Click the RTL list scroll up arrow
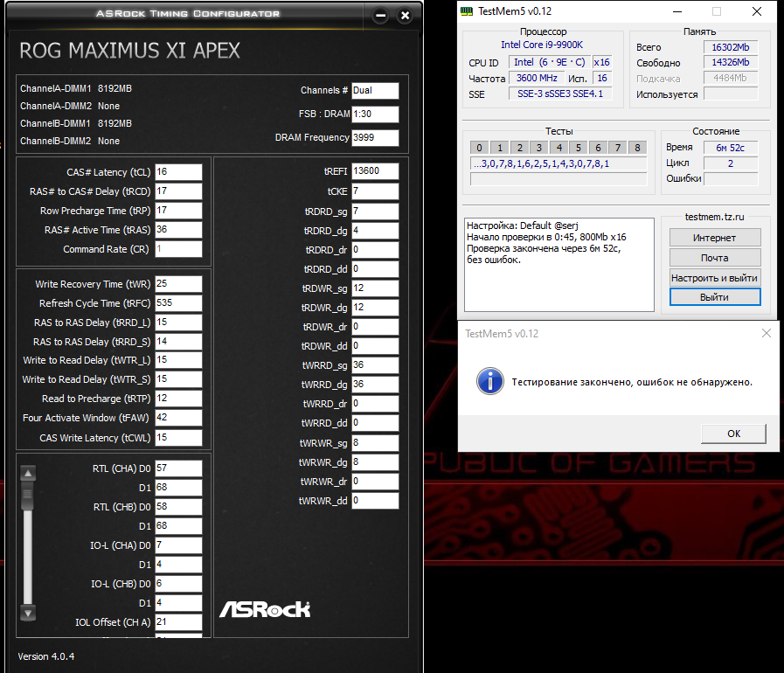Viewport: 784px width, 673px height. (28, 473)
